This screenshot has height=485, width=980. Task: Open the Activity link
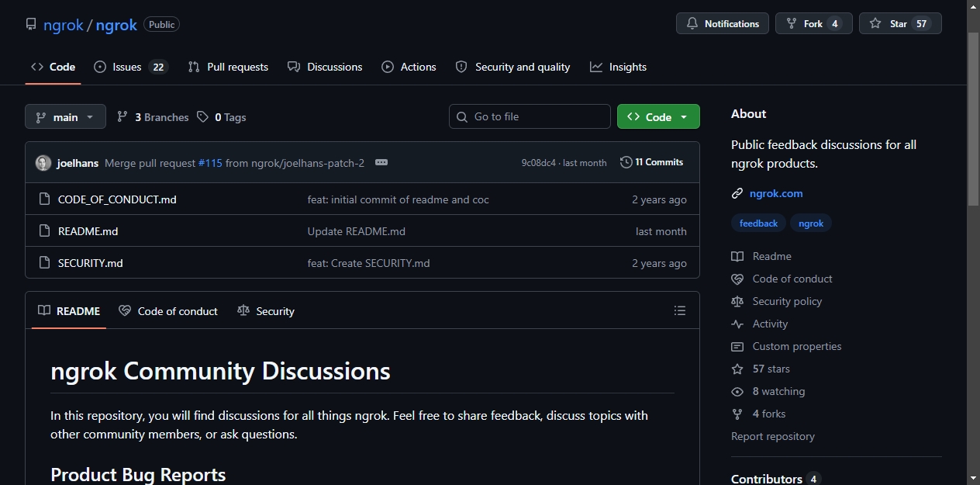coord(759,324)
